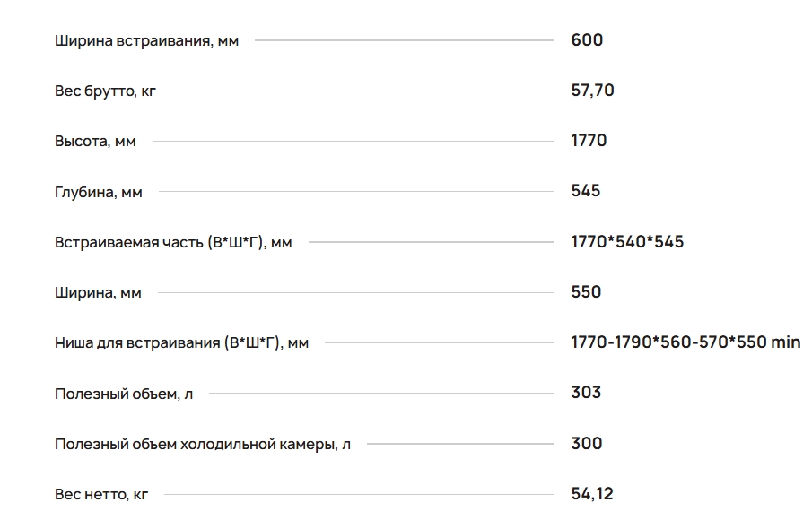
Task: Click the "Высота, мм" label
Action: pyautogui.click(x=95, y=141)
